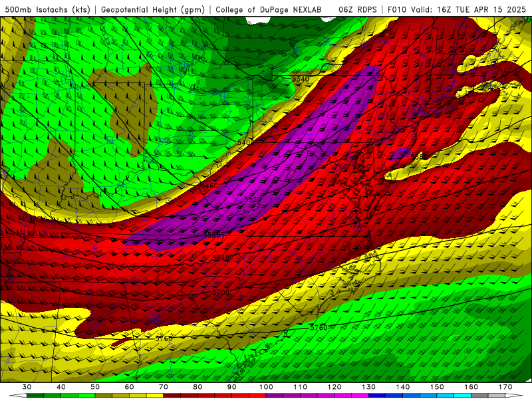
Task: Pick the cyan swatch just left of 160
Action: [462, 396]
